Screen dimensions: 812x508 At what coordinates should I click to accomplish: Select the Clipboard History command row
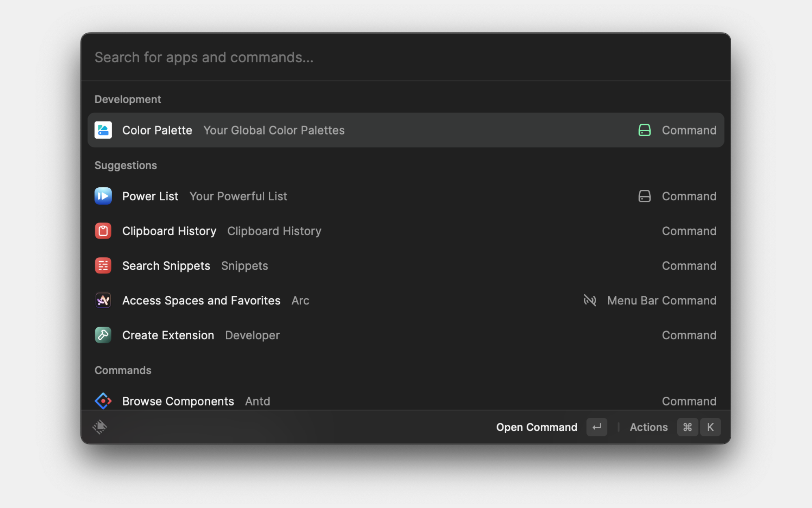[406, 231]
